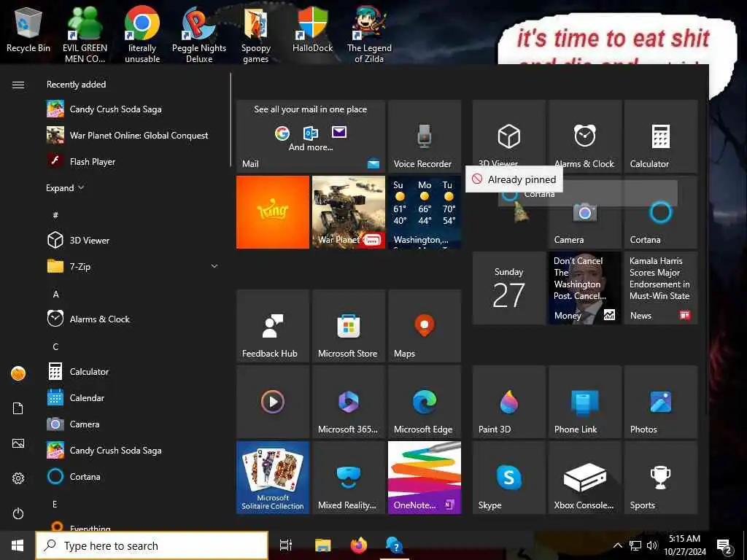Open the Mail tile
Viewport: 747px width, 560px height.
(x=311, y=136)
